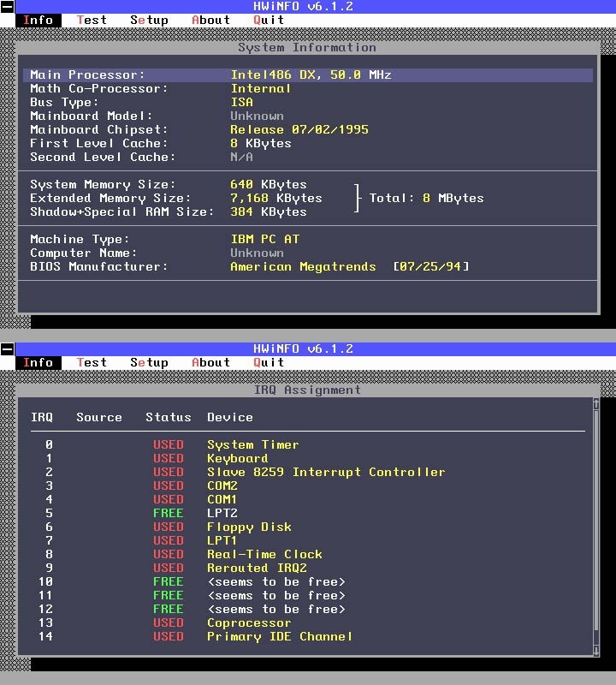Click Machine Type 'IBM PC AT' value

(265, 239)
